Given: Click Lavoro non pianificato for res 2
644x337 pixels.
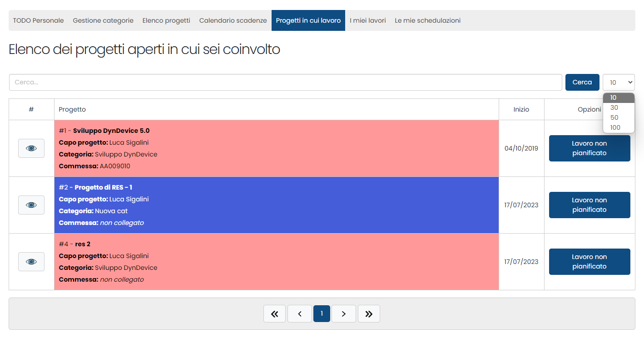Looking at the screenshot, I should click(589, 262).
